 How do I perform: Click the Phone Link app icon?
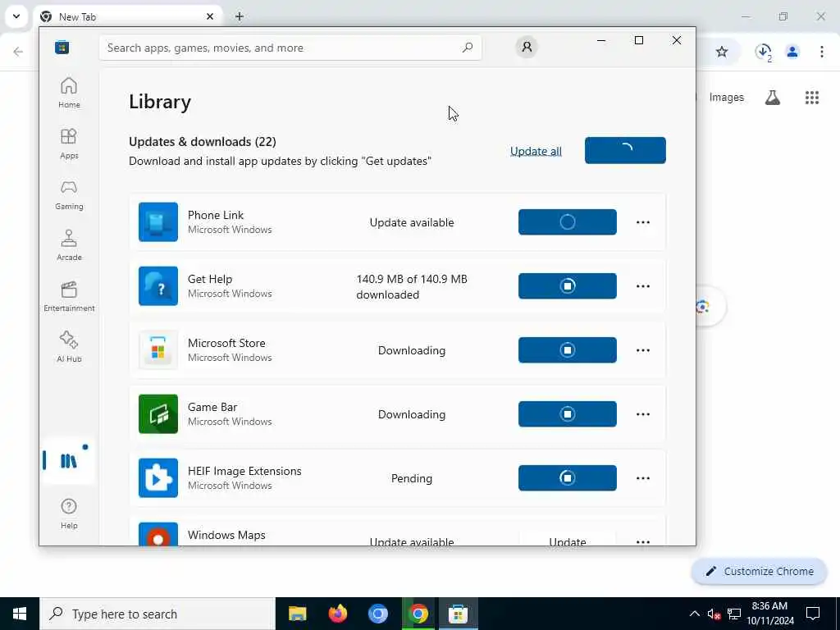158,221
